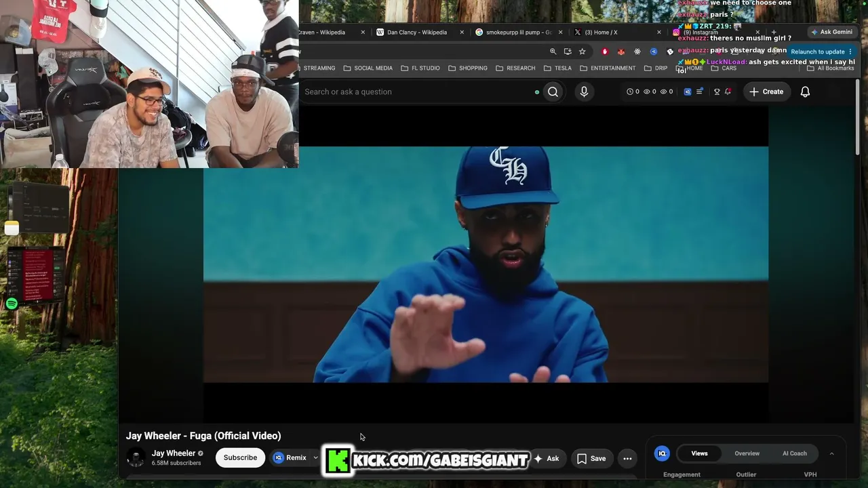Open the ENTERTAINMENT bookmarks folder
868x488 pixels.
click(x=607, y=68)
